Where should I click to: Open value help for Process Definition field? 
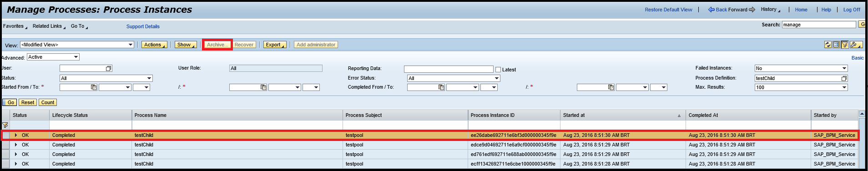[844, 78]
